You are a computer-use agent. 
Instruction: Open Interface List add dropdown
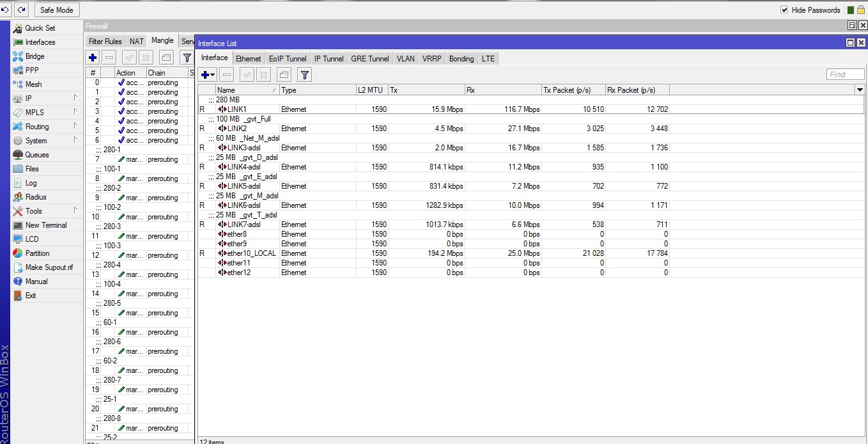(208, 75)
